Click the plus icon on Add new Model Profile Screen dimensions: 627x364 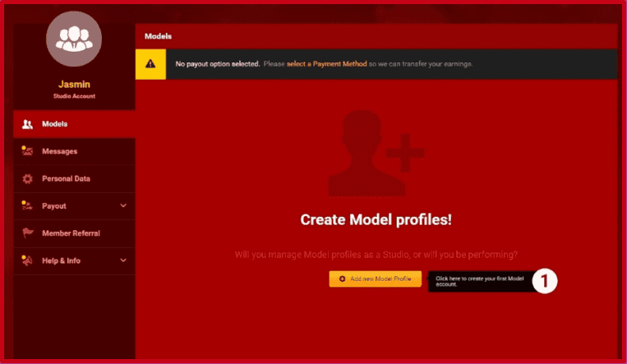342,279
